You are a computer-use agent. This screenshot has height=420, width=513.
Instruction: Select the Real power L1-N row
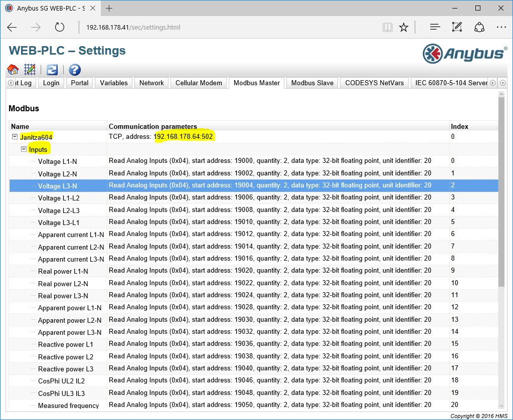coord(254,271)
